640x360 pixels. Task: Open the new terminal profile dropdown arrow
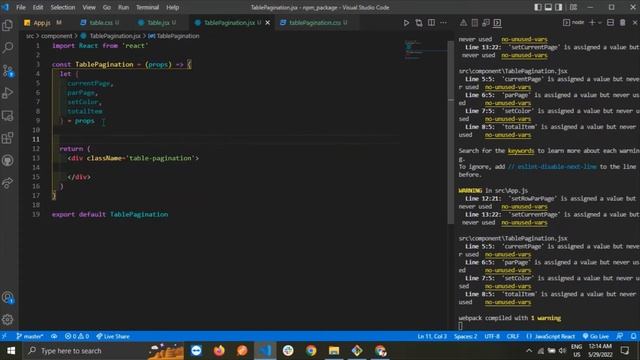point(600,23)
